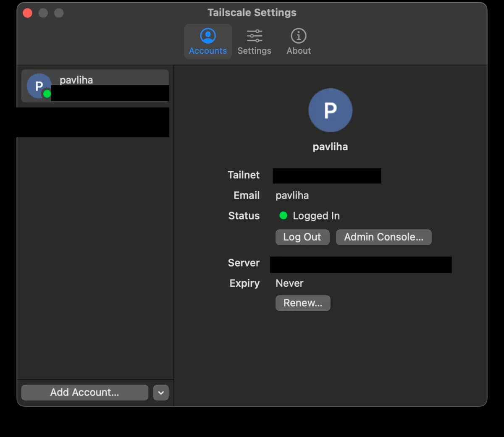Viewport: 504px width, 437px height.
Task: Click the Add Account button
Action: 84,393
